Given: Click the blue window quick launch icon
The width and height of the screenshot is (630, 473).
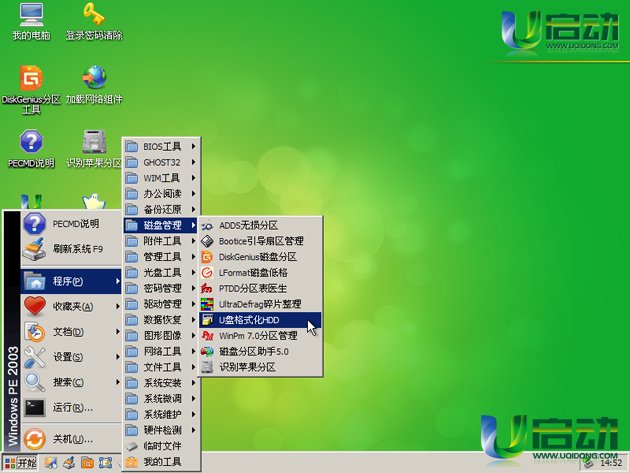Looking at the screenshot, I should (x=105, y=463).
